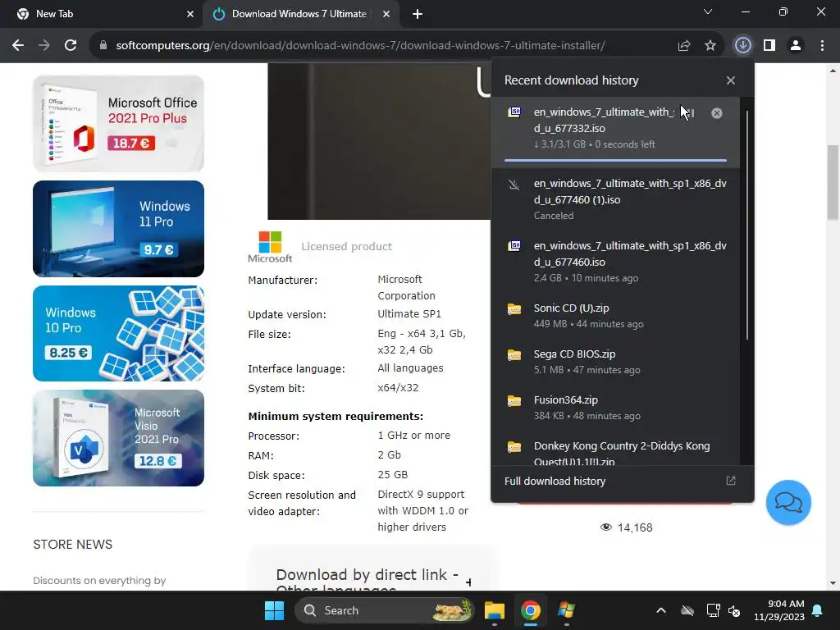
Task: Click the folder icon for Sega CD BIOS.zip
Action: (514, 354)
